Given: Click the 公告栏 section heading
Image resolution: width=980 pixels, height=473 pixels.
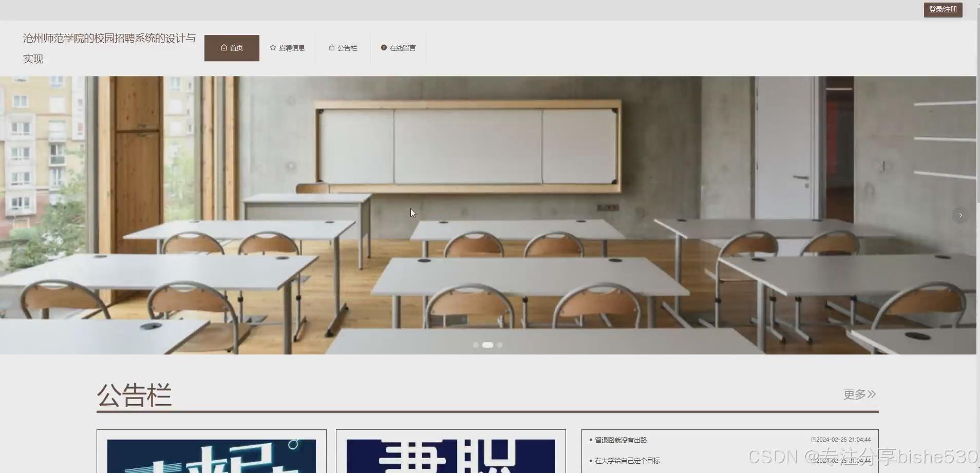Looking at the screenshot, I should point(134,395).
